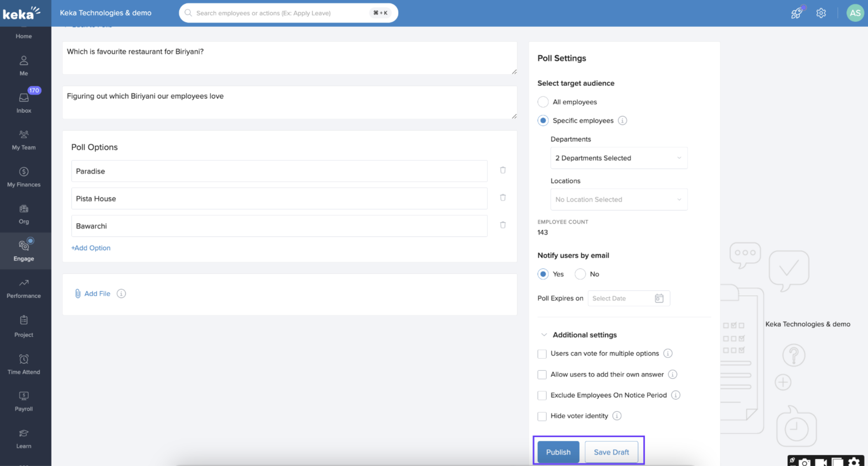Select the All employees radio button
Viewport: 868px width, 466px height.
coord(543,102)
